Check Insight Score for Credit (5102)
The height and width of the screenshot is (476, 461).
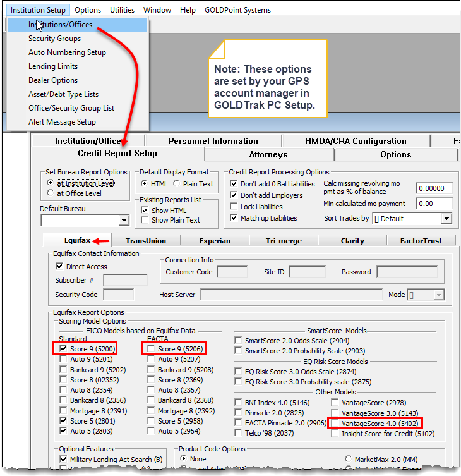(335, 433)
